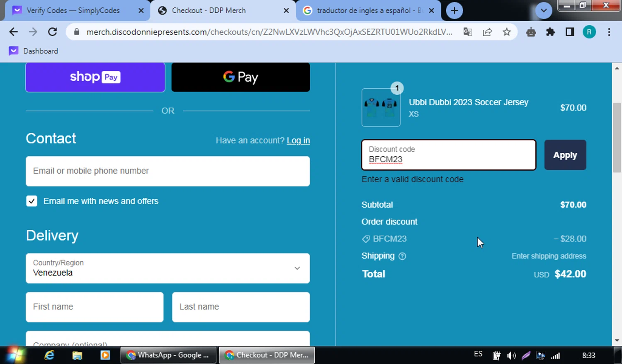Click the page scrollbar down arrow

(x=617, y=340)
